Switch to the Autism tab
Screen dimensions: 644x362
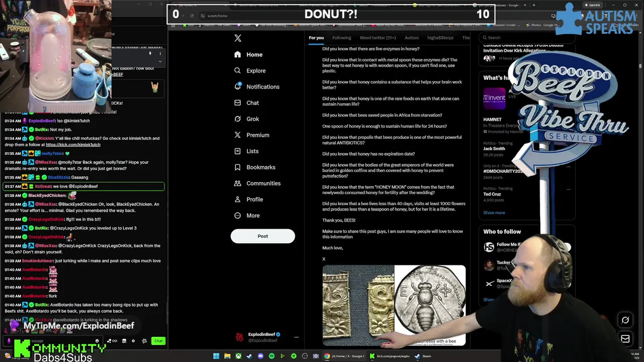(x=412, y=38)
